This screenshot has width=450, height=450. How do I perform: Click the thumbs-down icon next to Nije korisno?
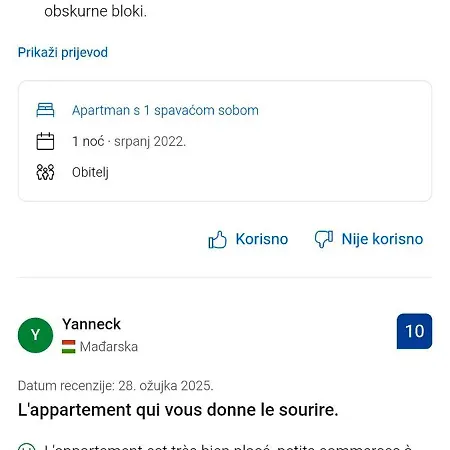324,239
